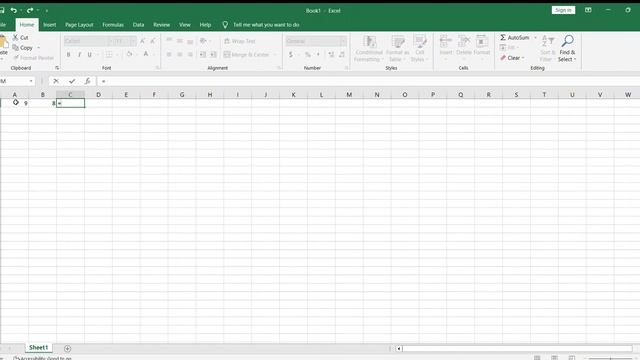The image size is (640, 360).
Task: Click Decrease Indent icon
Action: point(202,54)
